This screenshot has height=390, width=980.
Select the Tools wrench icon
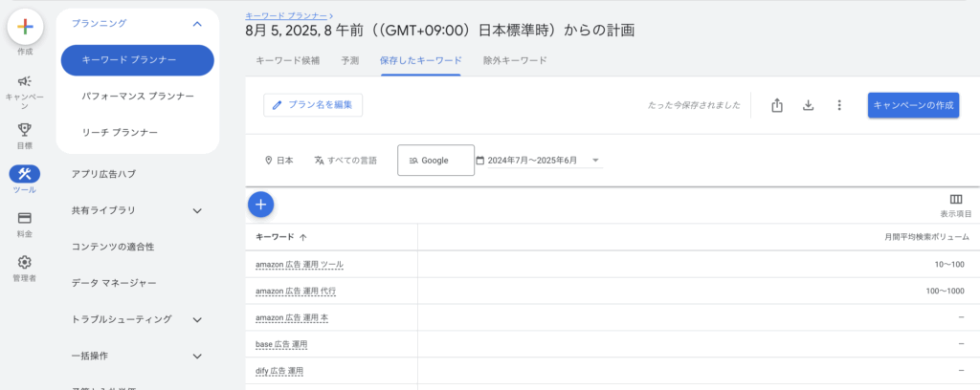pos(25,174)
